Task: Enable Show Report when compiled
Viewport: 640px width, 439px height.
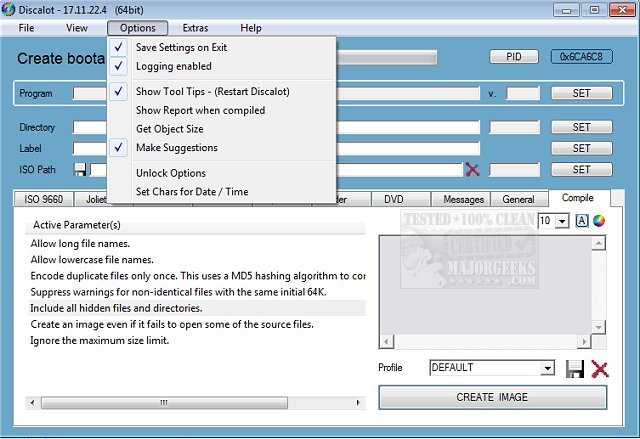Action: [x=222, y=110]
